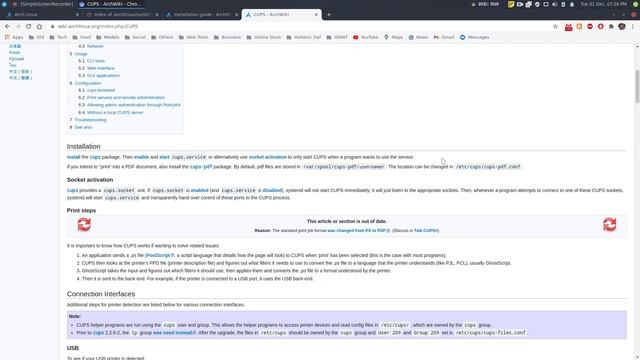Open the notifications bell tray icon
Viewport: 640px width, 360px height.
click(572, 4)
